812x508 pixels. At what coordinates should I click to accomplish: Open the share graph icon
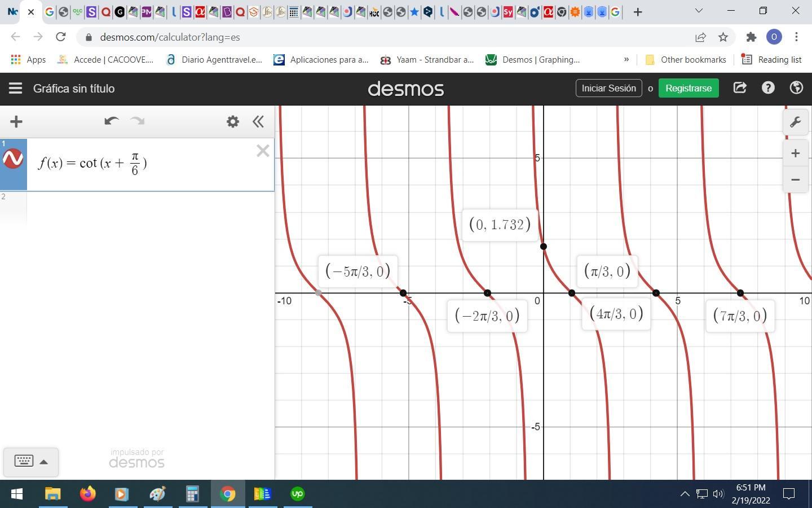(x=740, y=88)
